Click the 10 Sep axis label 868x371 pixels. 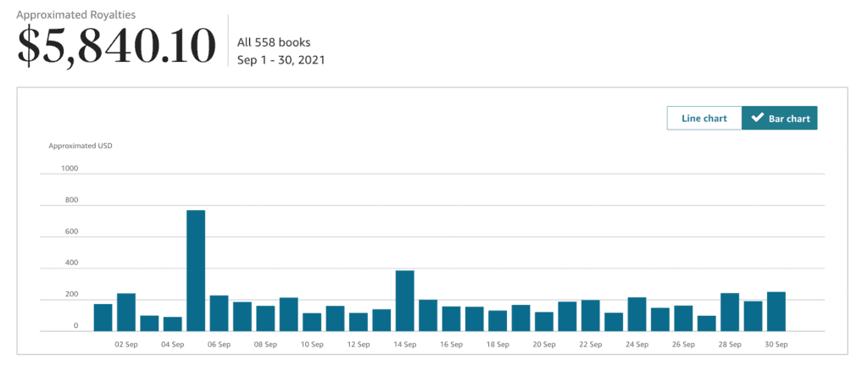(312, 345)
